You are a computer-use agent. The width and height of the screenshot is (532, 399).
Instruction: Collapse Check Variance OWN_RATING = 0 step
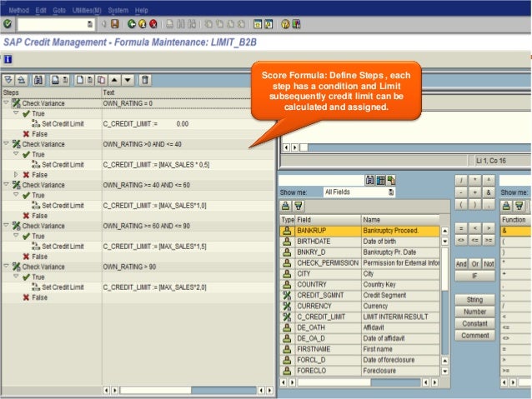pyautogui.click(x=6, y=102)
